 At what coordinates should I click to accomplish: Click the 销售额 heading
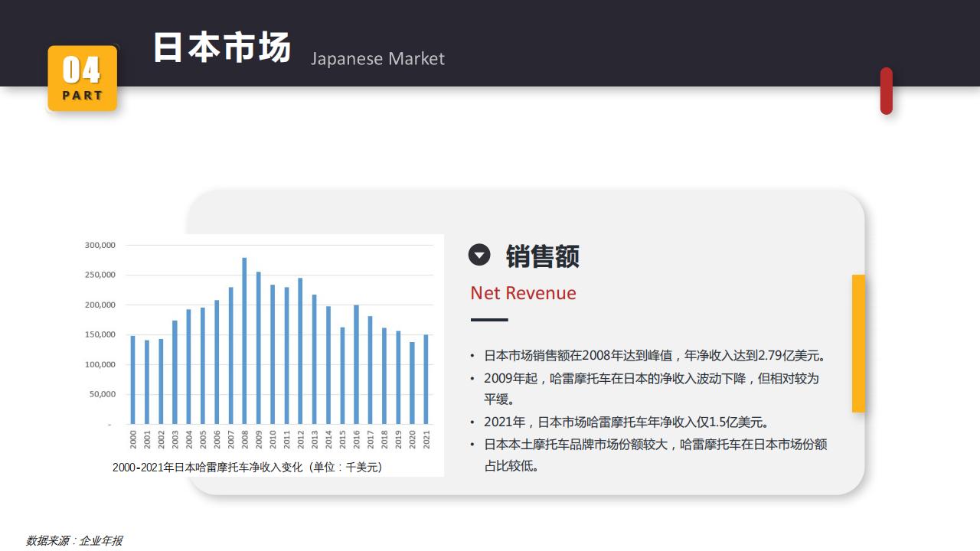point(543,256)
